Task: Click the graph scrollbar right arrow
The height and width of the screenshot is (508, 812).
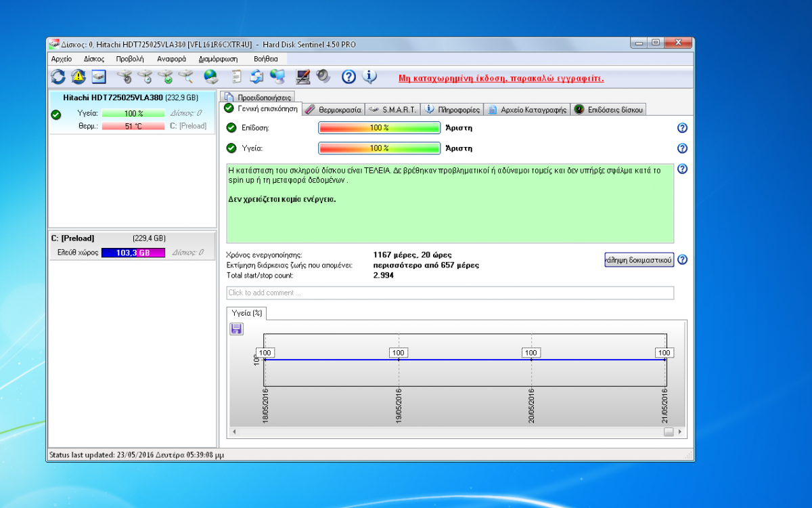Action: click(x=680, y=431)
